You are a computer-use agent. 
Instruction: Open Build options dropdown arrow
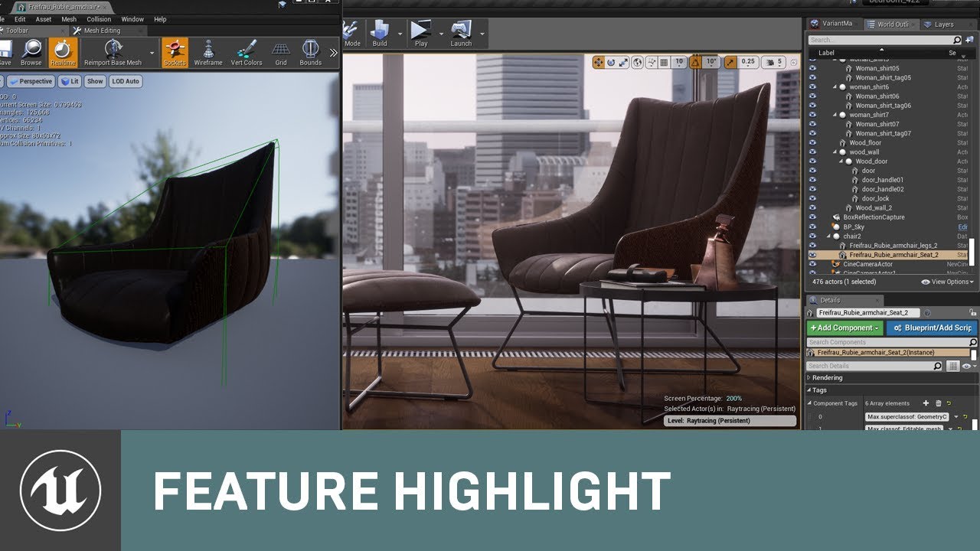point(400,34)
